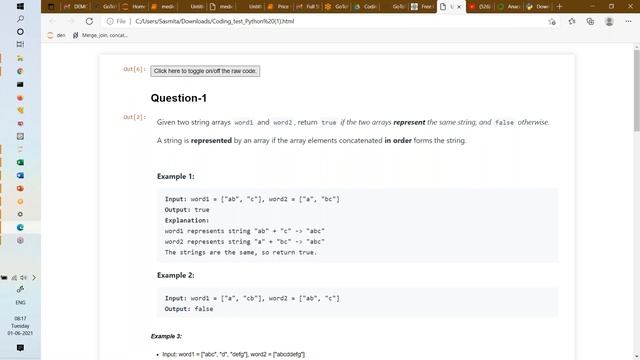The width and height of the screenshot is (640, 360).
Task: Open the user profile menu
Action: (609, 22)
